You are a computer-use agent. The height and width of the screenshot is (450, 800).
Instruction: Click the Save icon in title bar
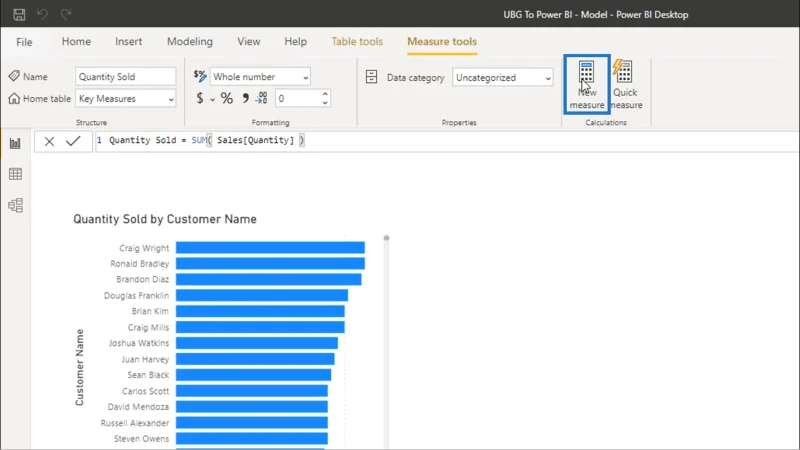[19, 14]
